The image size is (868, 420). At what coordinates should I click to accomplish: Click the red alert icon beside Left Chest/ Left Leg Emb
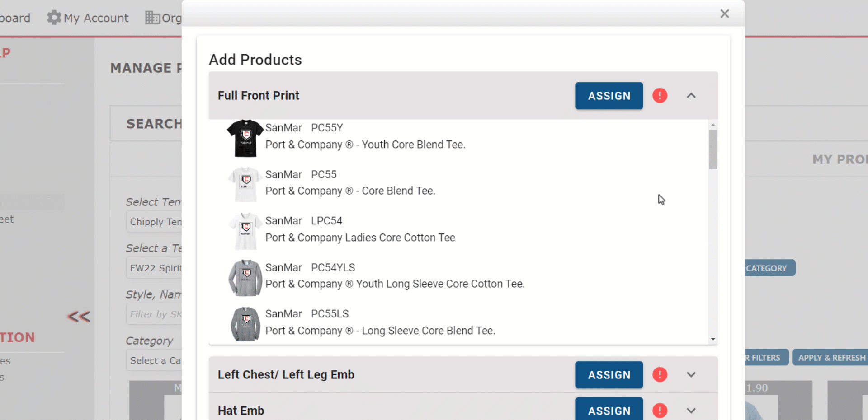coord(660,374)
